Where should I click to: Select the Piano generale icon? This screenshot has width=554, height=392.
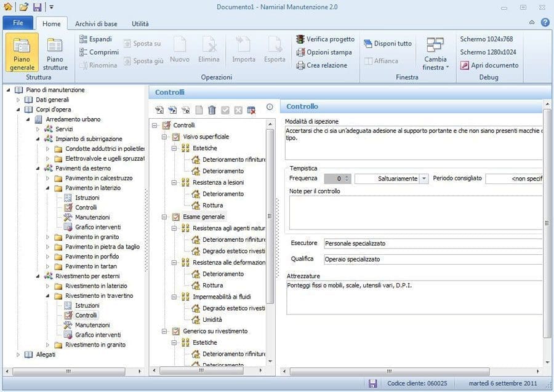point(21,52)
